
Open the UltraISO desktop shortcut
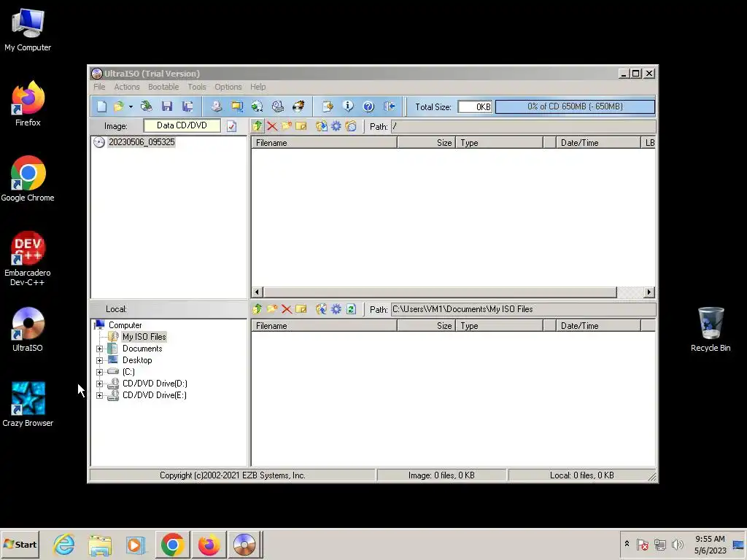tap(28, 330)
